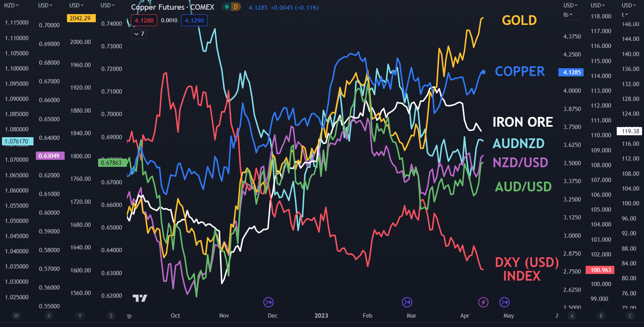Click the TradingView logo on the chart
Image resolution: width=644 pixels, height=327 pixels.
(x=140, y=298)
